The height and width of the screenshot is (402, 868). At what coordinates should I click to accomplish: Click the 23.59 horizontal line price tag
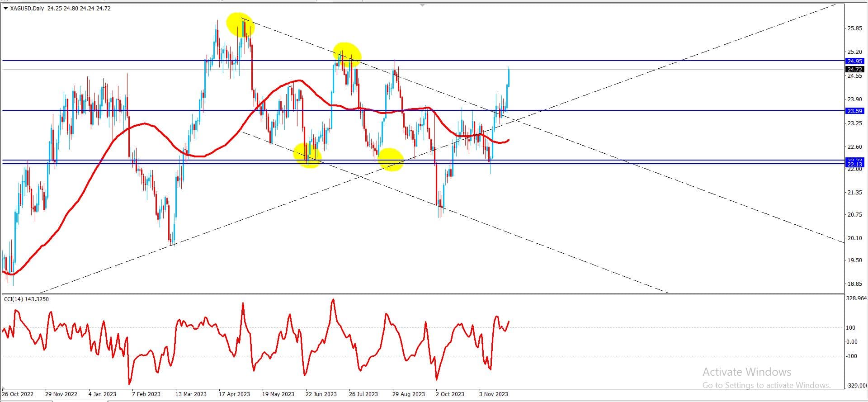(854, 111)
